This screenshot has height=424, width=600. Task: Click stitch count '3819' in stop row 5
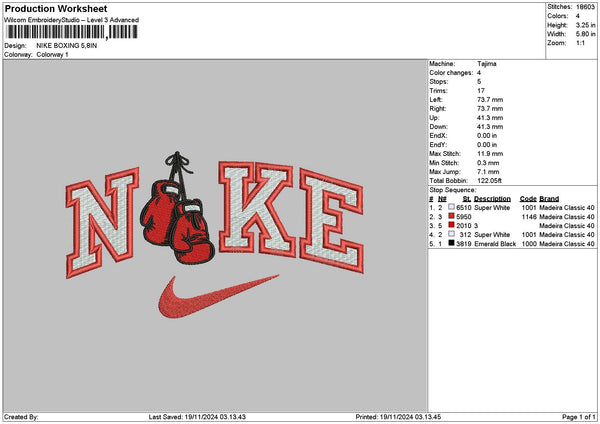tap(464, 244)
